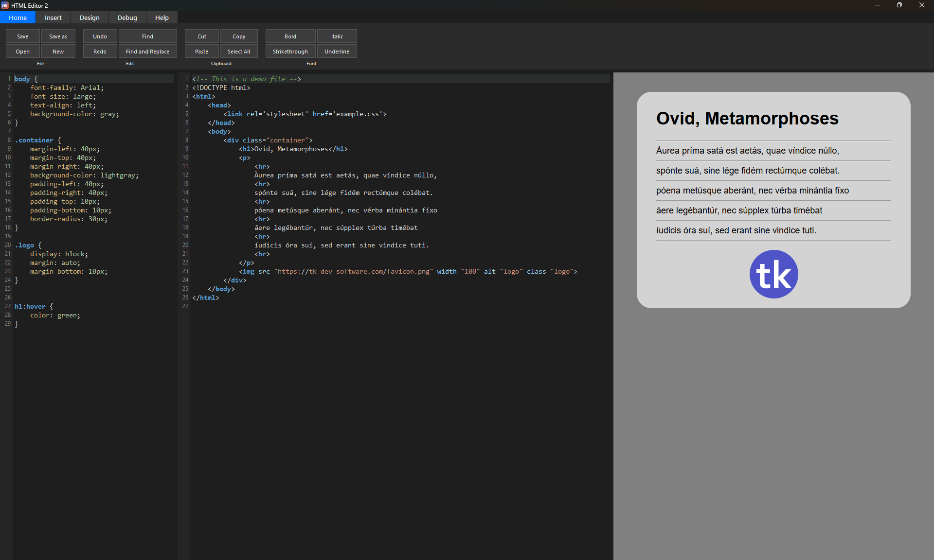Image resolution: width=934 pixels, height=560 pixels.
Task: Open Find and Replace
Action: (x=147, y=51)
